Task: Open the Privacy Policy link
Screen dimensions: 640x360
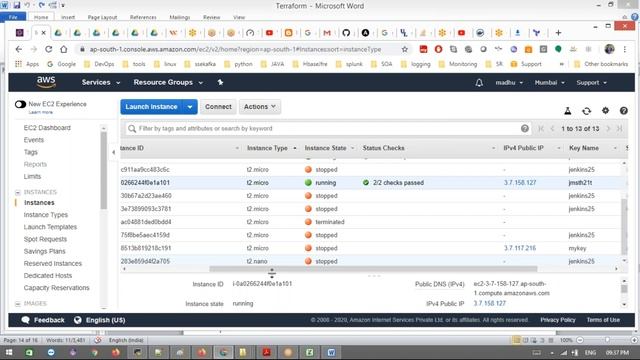Action: pos(558,320)
